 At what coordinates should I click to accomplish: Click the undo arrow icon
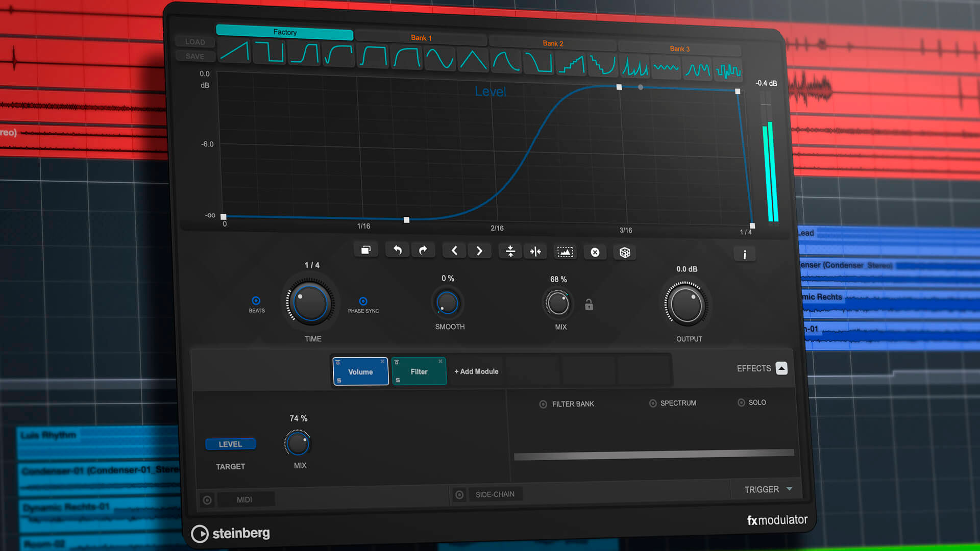click(x=397, y=250)
